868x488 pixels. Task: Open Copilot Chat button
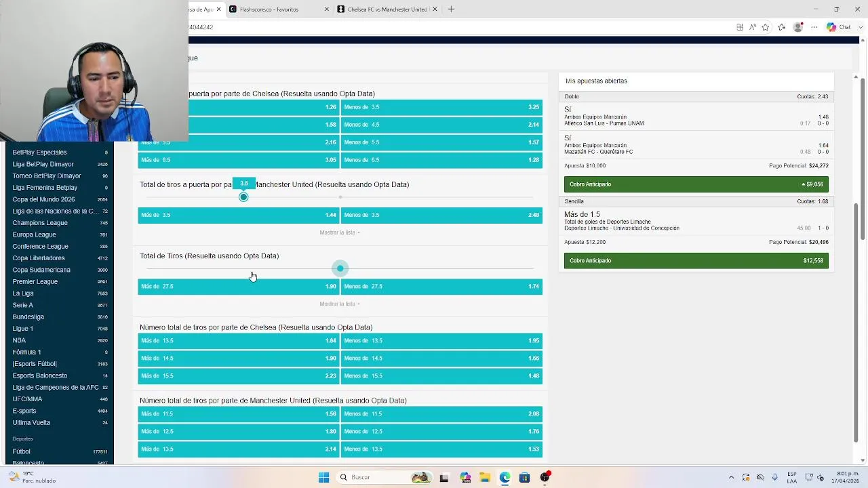click(839, 27)
